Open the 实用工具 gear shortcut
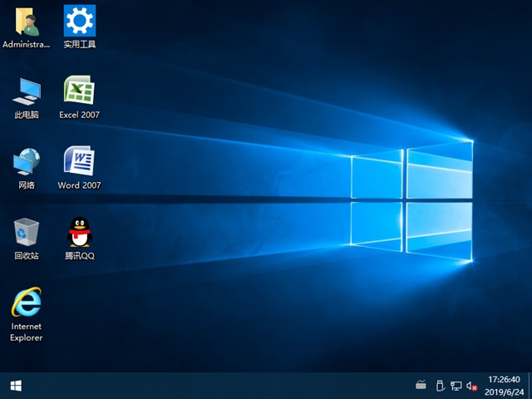This screenshot has height=399, width=532. click(x=80, y=20)
